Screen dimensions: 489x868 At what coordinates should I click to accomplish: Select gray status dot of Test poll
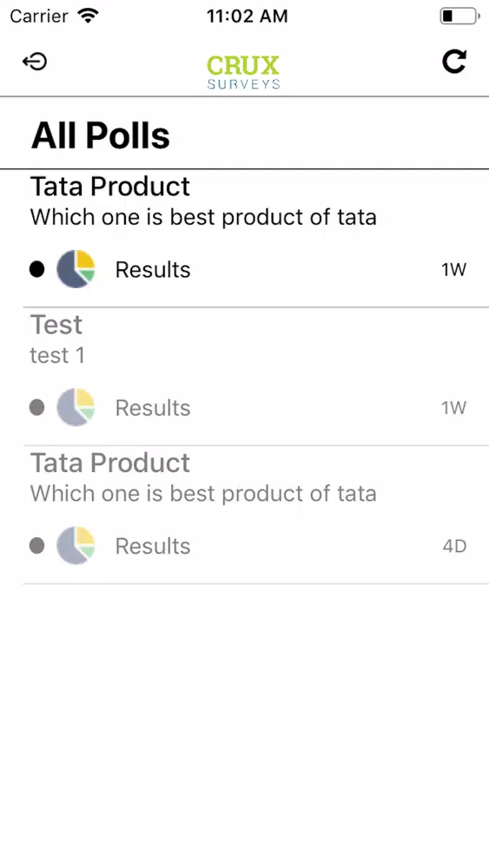(37, 408)
